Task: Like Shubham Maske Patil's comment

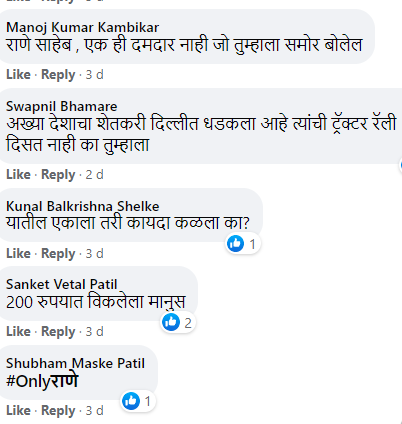Action: coord(18,411)
